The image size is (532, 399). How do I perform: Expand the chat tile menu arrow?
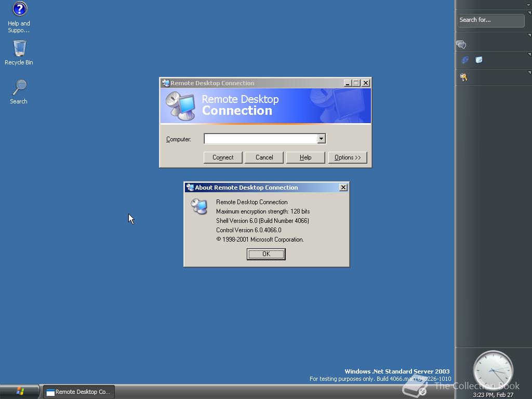pyautogui.click(x=529, y=35)
